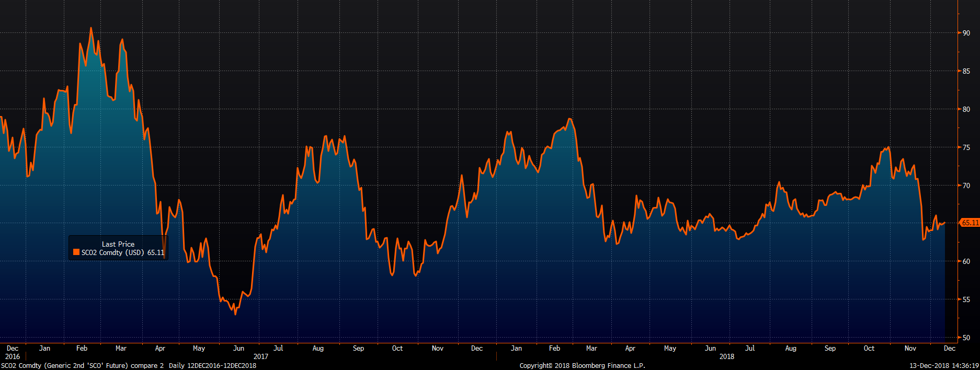980x370 pixels.
Task: Click the last data point of price line
Action: (944, 223)
